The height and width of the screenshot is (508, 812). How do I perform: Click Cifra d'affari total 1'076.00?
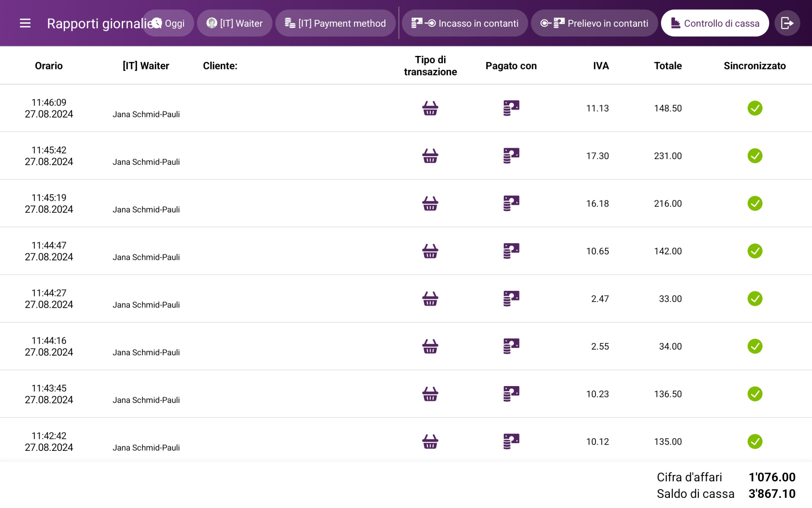pos(772,477)
